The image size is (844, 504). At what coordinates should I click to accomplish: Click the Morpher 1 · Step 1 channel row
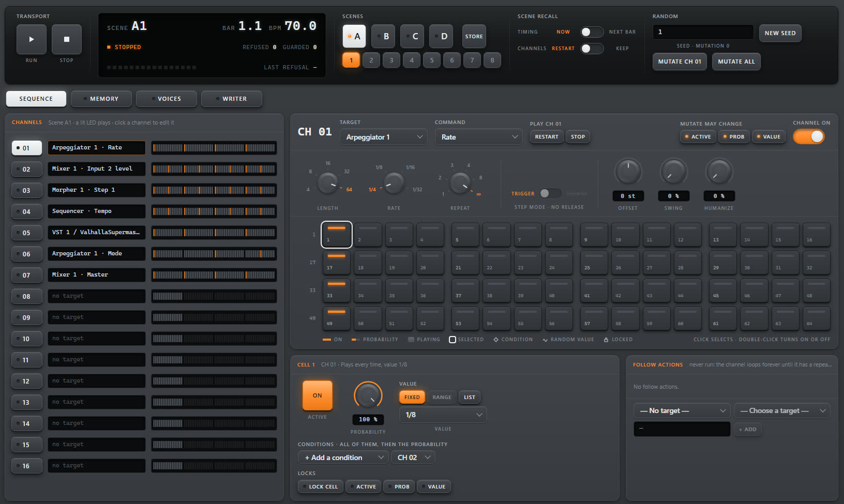pos(97,190)
